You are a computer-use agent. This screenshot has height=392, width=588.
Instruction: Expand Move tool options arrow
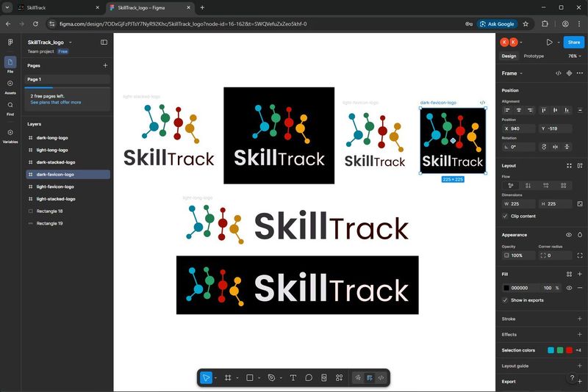coord(215,378)
